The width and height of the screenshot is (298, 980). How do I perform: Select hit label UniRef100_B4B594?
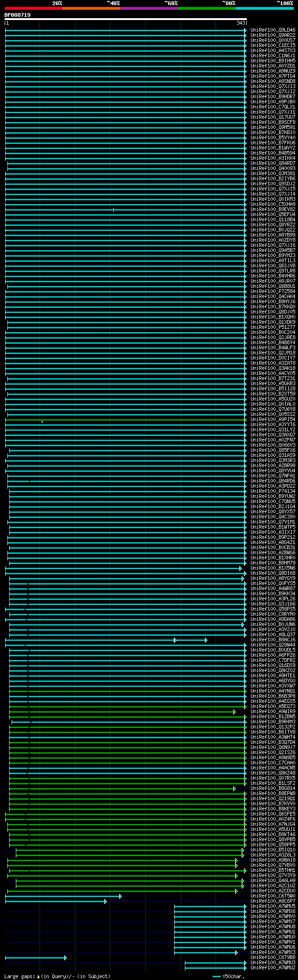pyautogui.click(x=273, y=153)
